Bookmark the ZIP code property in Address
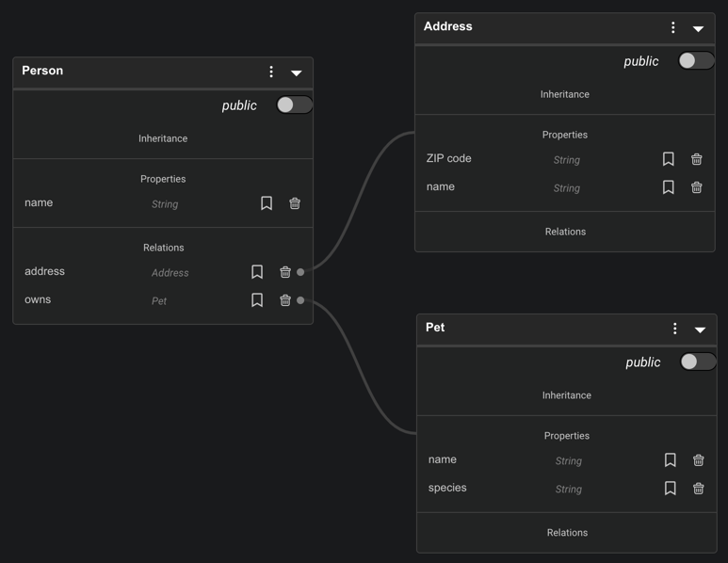Image resolution: width=728 pixels, height=563 pixels. coord(669,159)
